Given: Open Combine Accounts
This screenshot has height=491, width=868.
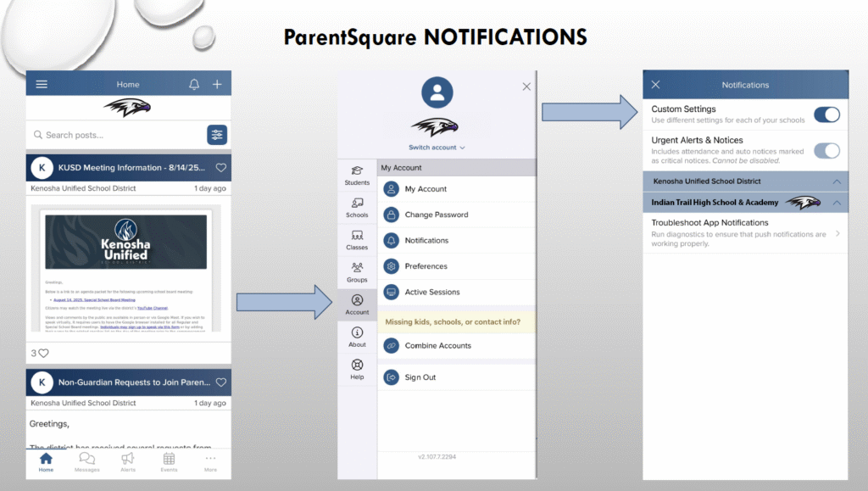Looking at the screenshot, I should (x=457, y=345).
